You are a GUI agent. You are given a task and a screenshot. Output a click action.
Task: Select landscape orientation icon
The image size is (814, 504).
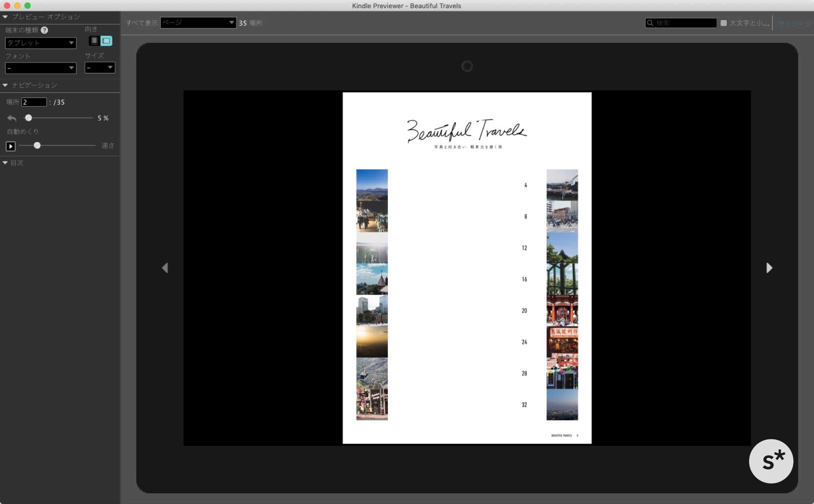[x=106, y=41]
